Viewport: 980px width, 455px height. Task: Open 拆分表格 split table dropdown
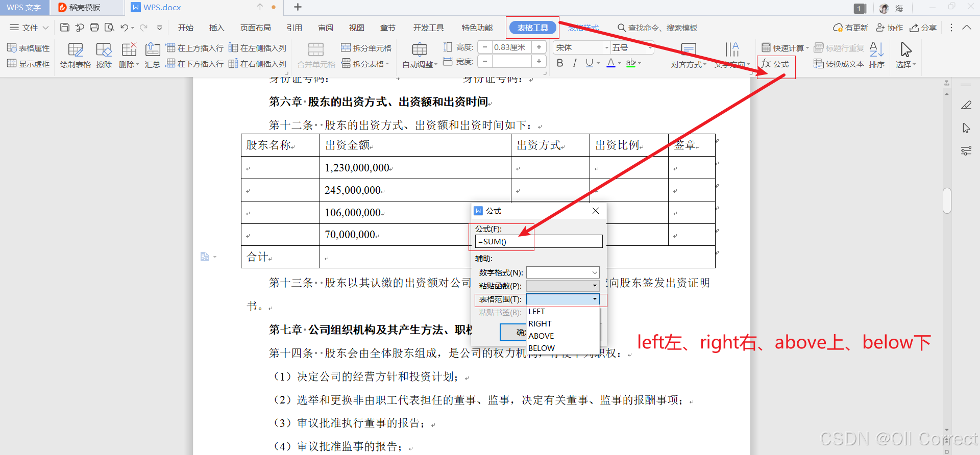(365, 64)
